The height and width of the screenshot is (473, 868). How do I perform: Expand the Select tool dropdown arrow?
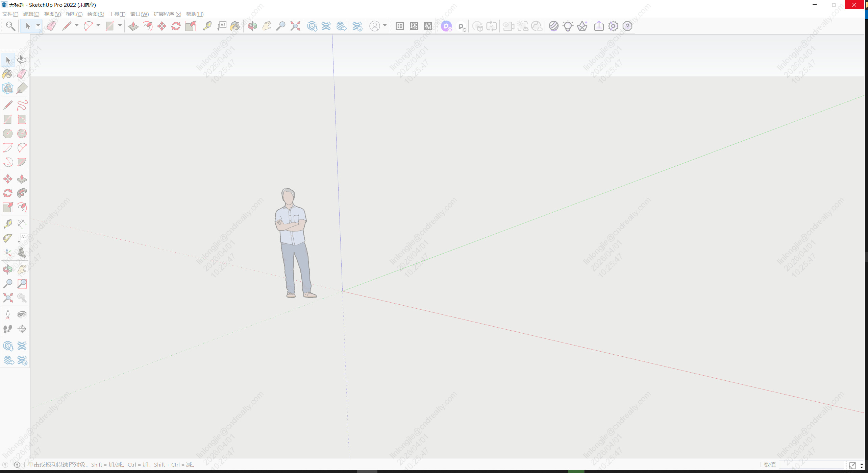(38, 26)
